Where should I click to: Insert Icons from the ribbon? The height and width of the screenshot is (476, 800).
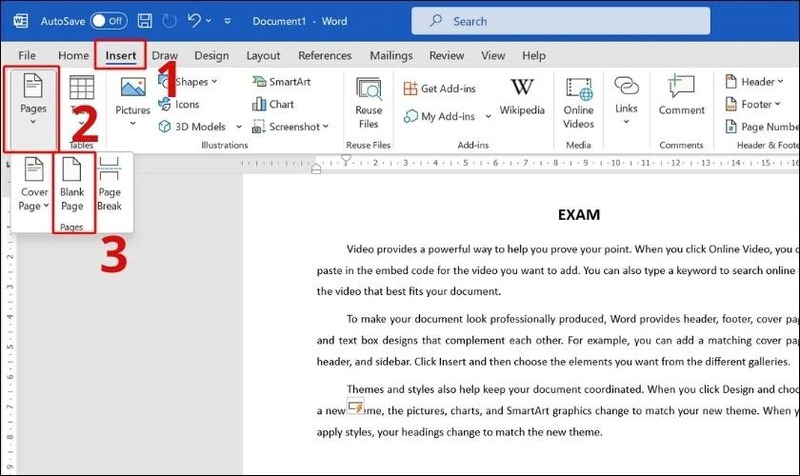click(x=179, y=104)
